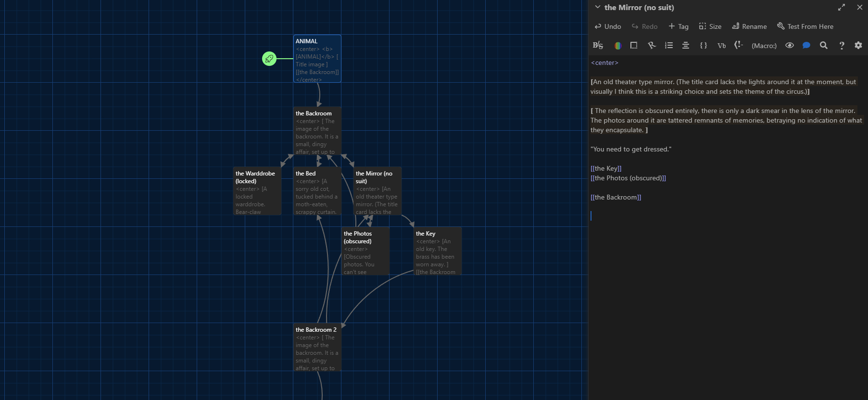Image resolution: width=868 pixels, height=400 pixels.
Task: Toggle the blue speech bubble tooltips
Action: click(x=806, y=45)
